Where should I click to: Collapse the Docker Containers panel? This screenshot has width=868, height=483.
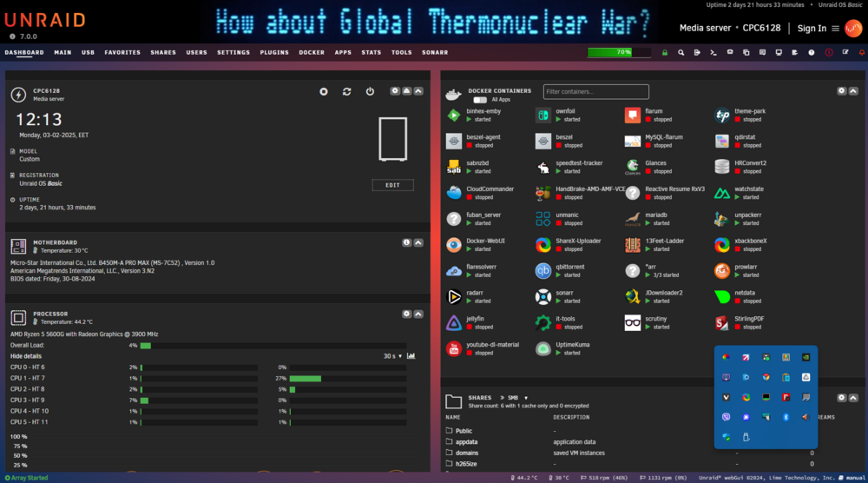[x=853, y=91]
